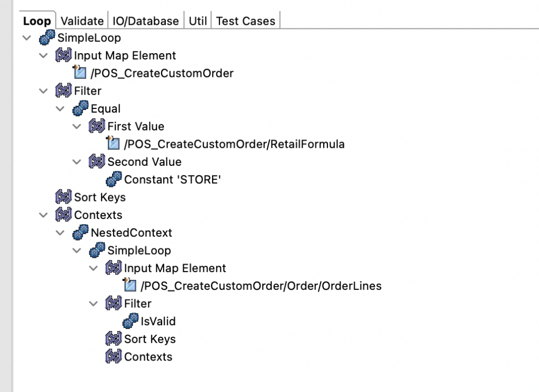This screenshot has height=392, width=539.
Task: Collapse the Contexts node chevron
Action: point(43,215)
